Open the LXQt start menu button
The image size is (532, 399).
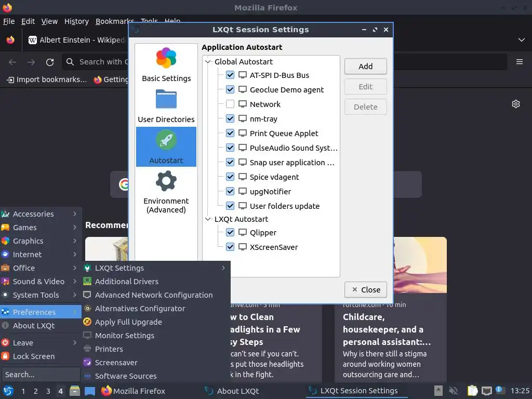[x=8, y=391]
